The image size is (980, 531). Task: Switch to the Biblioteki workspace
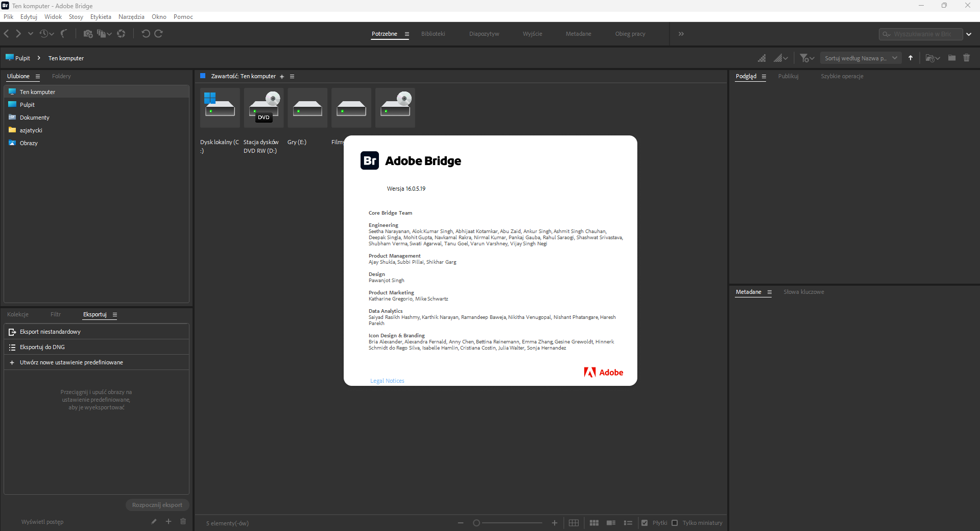(433, 34)
